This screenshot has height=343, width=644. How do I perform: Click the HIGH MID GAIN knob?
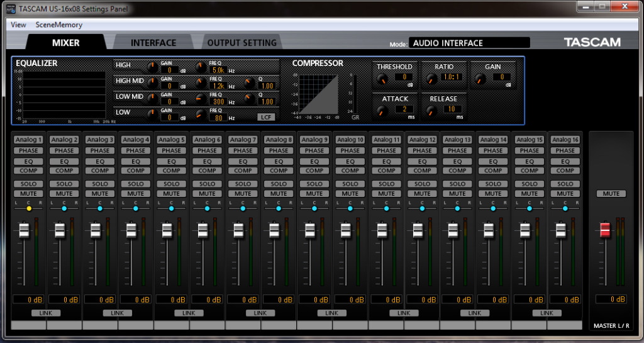152,83
